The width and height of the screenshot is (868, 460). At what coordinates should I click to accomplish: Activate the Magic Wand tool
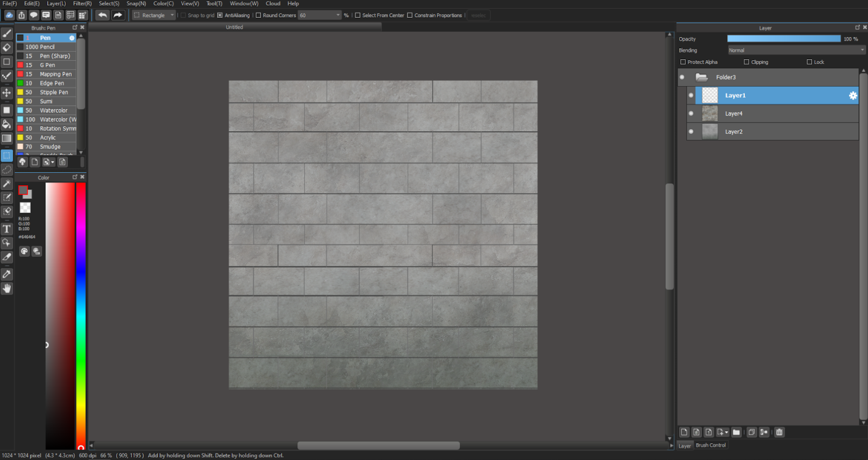pyautogui.click(x=7, y=184)
